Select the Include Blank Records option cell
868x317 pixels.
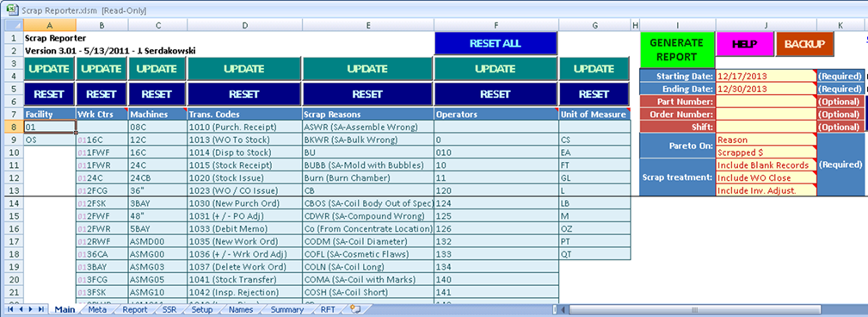(x=766, y=165)
